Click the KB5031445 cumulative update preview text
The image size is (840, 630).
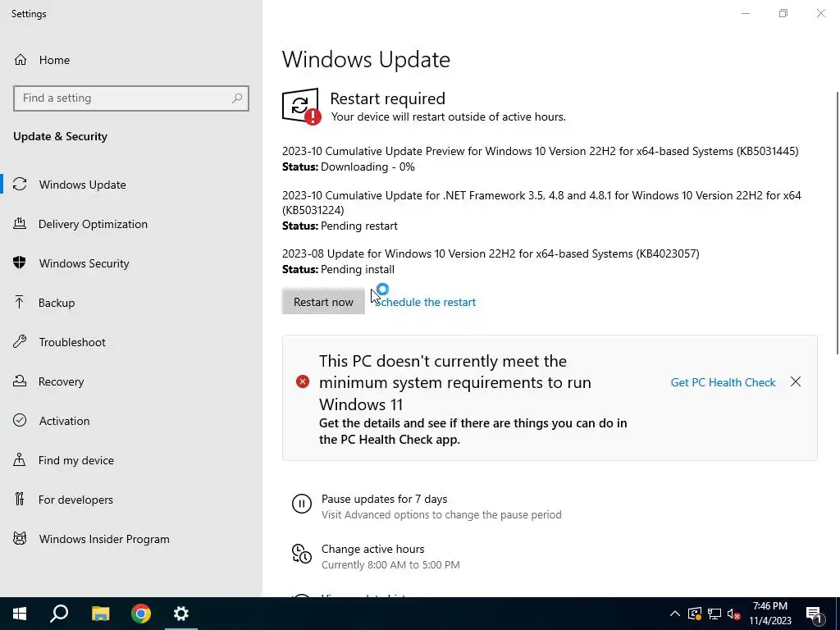click(540, 151)
